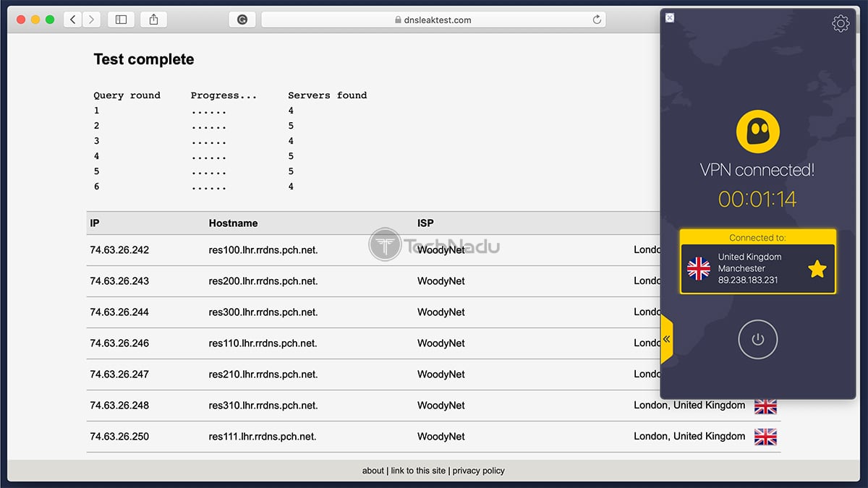
Task: Reload the dnsleaktest.com page
Action: 597,20
